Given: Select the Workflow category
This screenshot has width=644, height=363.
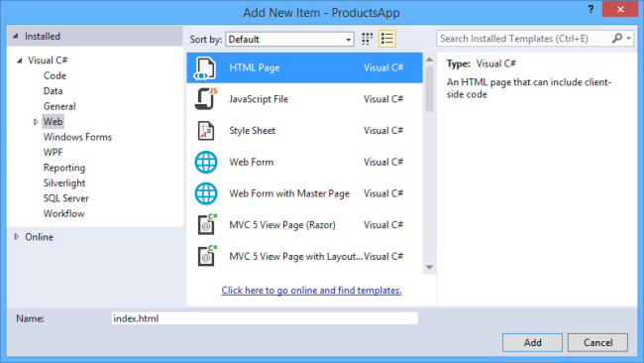Looking at the screenshot, I should point(64,214).
